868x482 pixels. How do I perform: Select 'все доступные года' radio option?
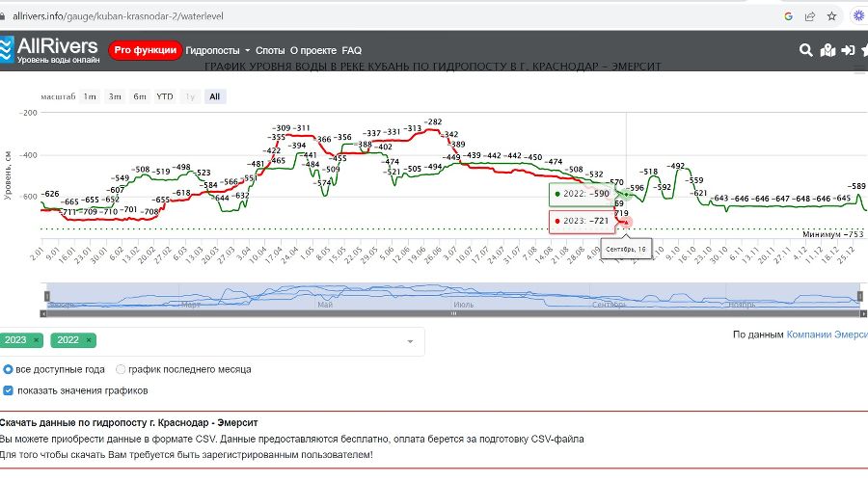9,369
